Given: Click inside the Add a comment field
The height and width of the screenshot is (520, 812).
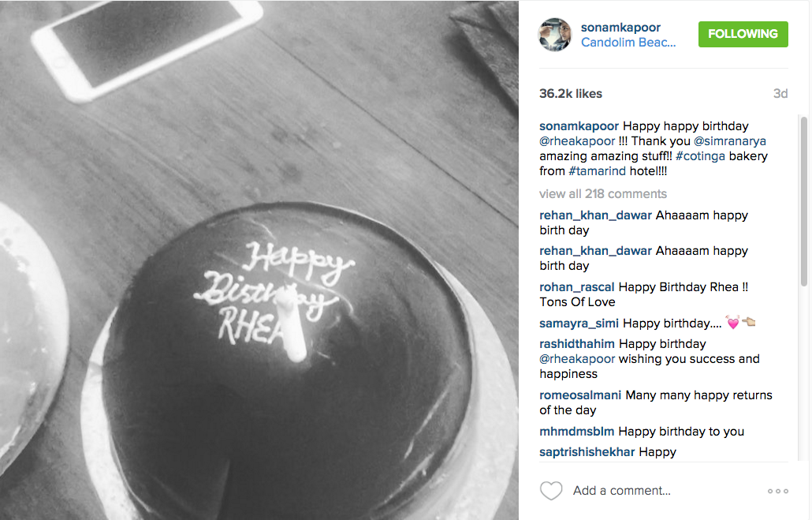Looking at the screenshot, I should [x=663, y=491].
